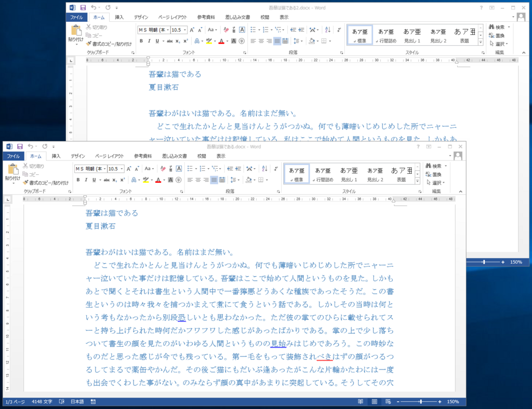Click bullet list icon in front window
The width and height of the screenshot is (532, 409).
[x=190, y=169]
